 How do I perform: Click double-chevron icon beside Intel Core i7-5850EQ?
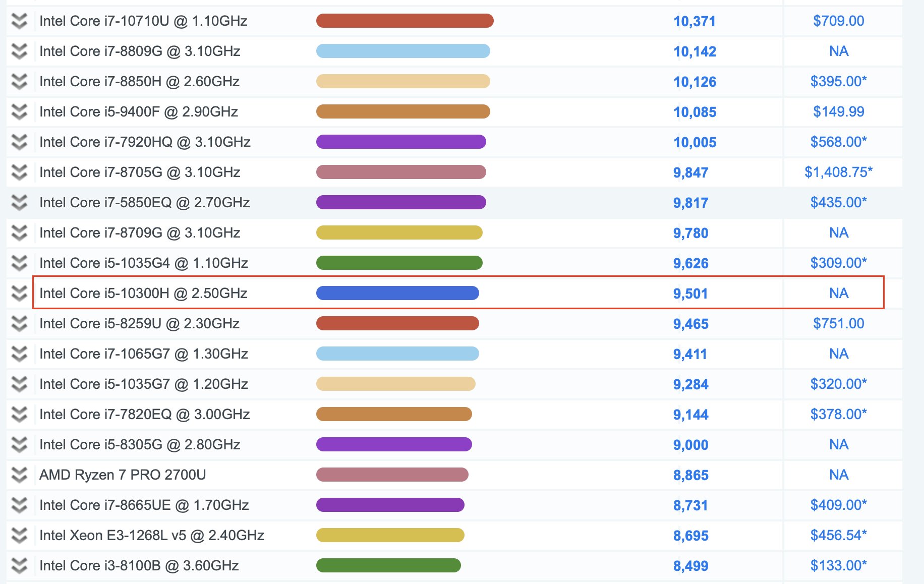click(x=19, y=203)
